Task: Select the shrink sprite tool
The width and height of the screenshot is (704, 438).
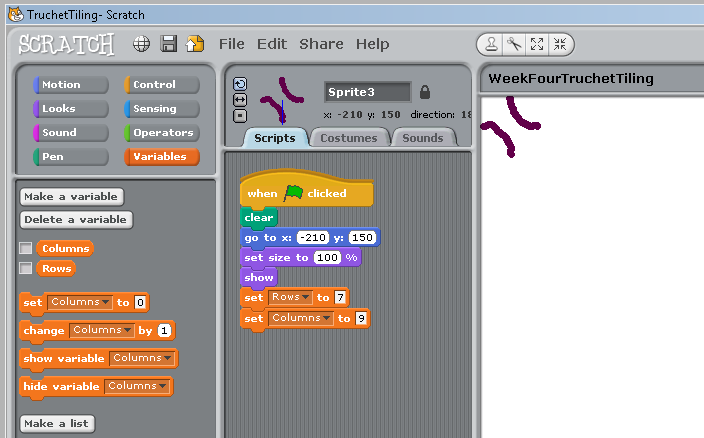Action: pyautogui.click(x=560, y=44)
